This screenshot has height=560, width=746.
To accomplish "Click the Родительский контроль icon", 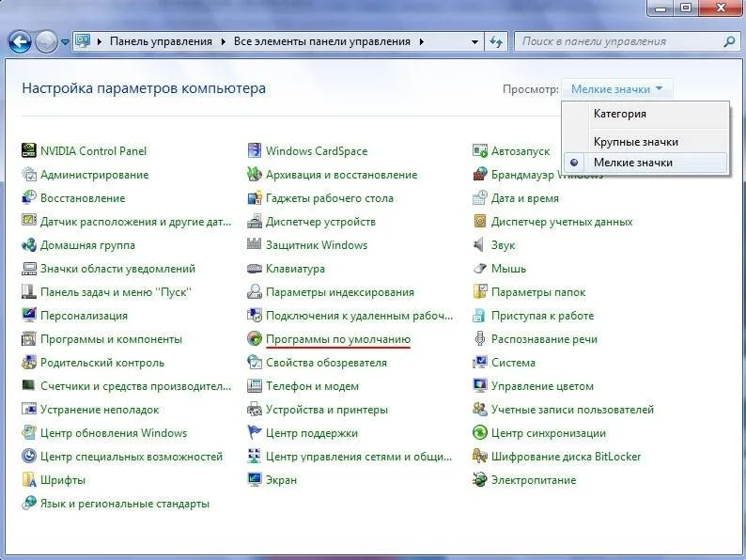I will (x=29, y=362).
